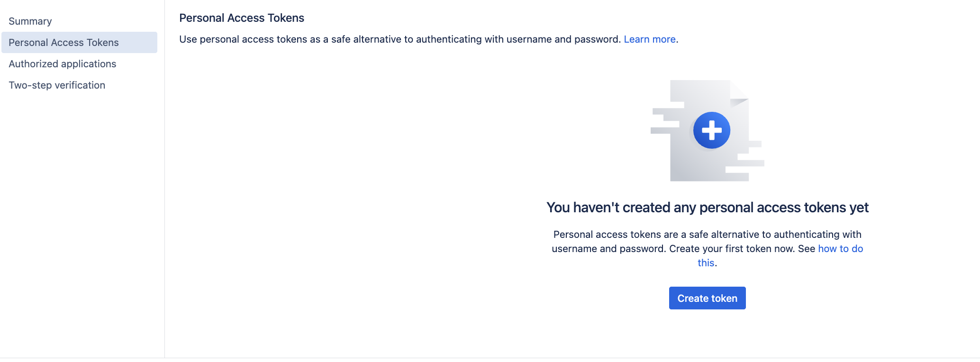The image size is (980, 362).
Task: Follow the Learn more link
Action: click(x=649, y=39)
